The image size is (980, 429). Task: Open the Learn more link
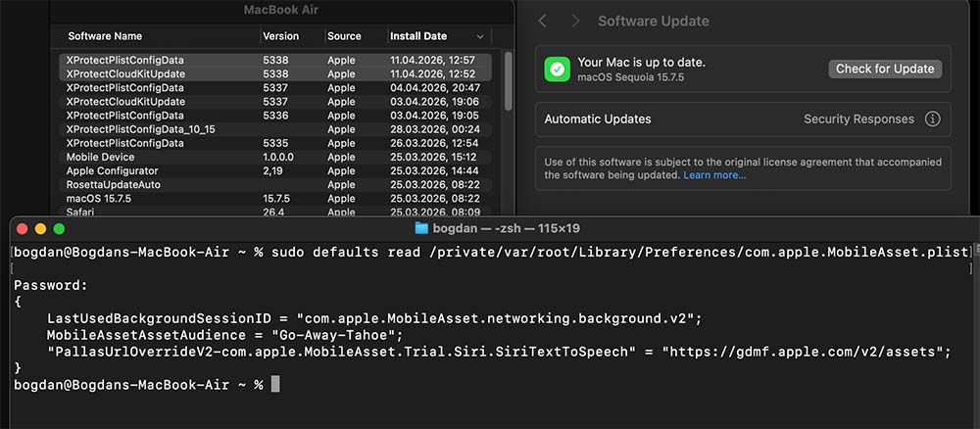[x=714, y=175]
